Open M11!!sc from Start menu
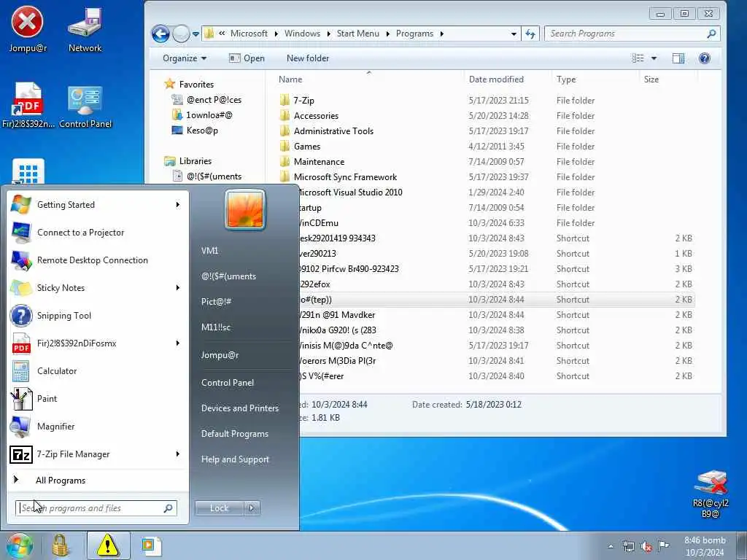Screen dimensions: 747x560 click(216, 327)
